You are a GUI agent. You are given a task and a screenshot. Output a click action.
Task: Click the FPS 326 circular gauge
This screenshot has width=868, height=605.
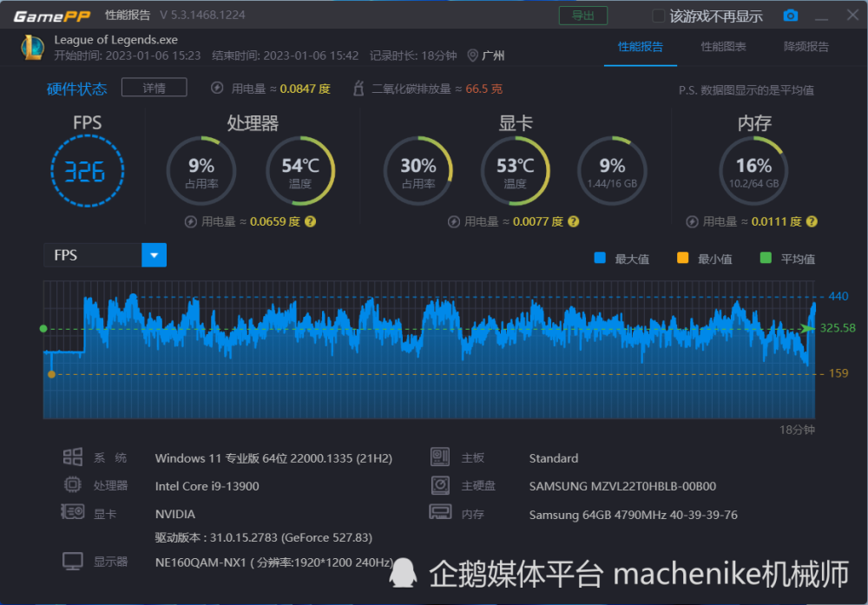click(x=87, y=171)
